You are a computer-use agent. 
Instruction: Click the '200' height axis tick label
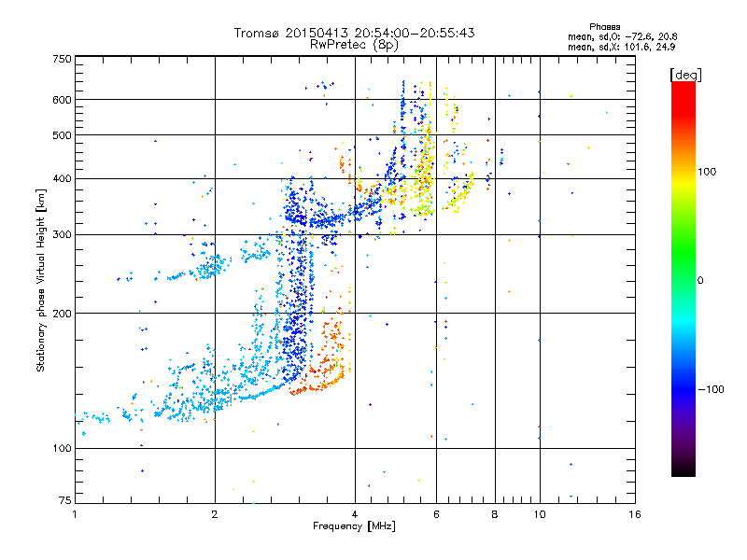pyautogui.click(x=62, y=314)
